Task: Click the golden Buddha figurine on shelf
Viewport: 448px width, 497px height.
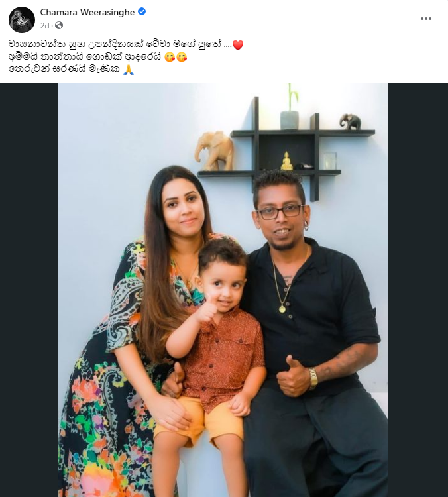Action: 286,161
